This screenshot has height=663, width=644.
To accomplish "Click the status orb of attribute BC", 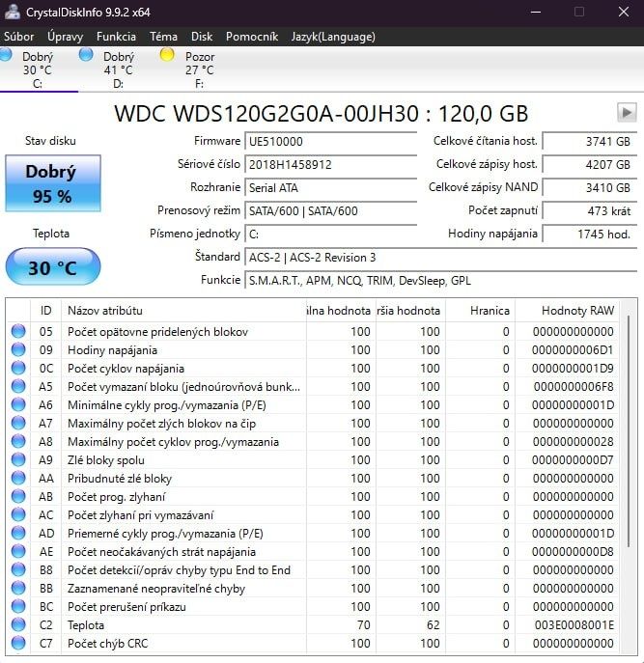I will 18,606.
